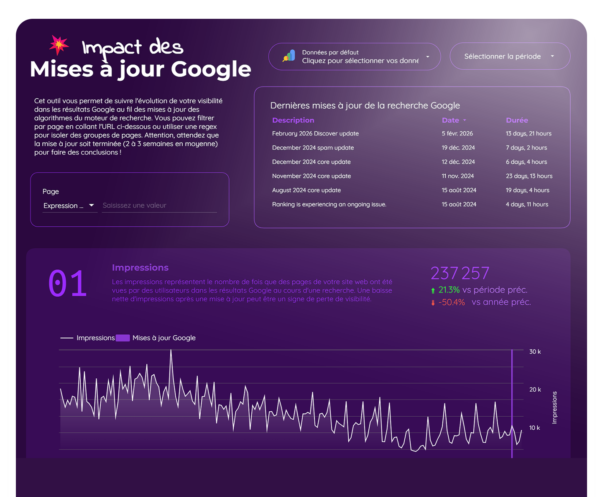The width and height of the screenshot is (600, 497).
Task: Click the 'Mises à jour Google' main title
Action: pos(140,70)
